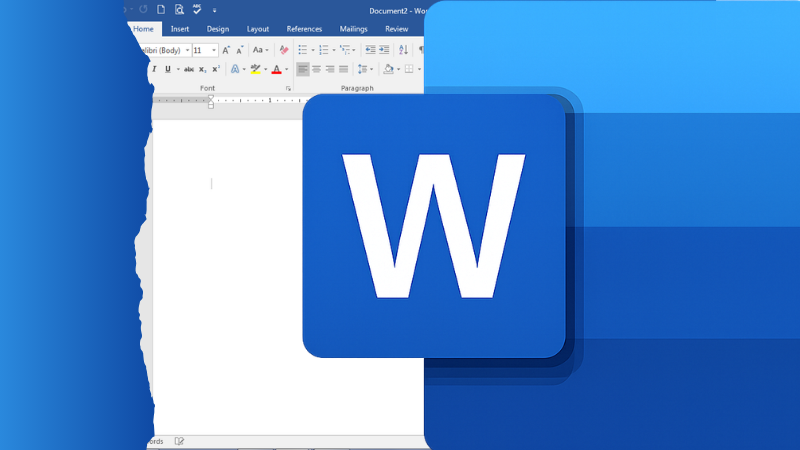The width and height of the screenshot is (800, 450).
Task: Expand the Font Color dropdown arrow
Action: pyautogui.click(x=286, y=69)
